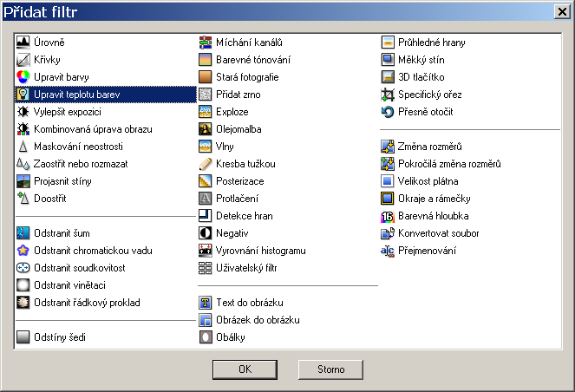Viewport: 575px width, 392px height.
Task: Pick 'Změna rozměrů' text entry
Action: click(x=430, y=147)
